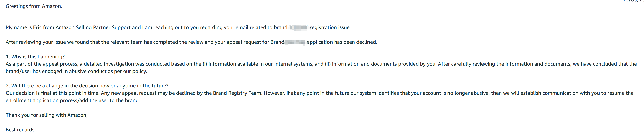Screen dimensions: 644x133
Task: Click the blurred brand name before 'registration issue'
Action: (299, 27)
